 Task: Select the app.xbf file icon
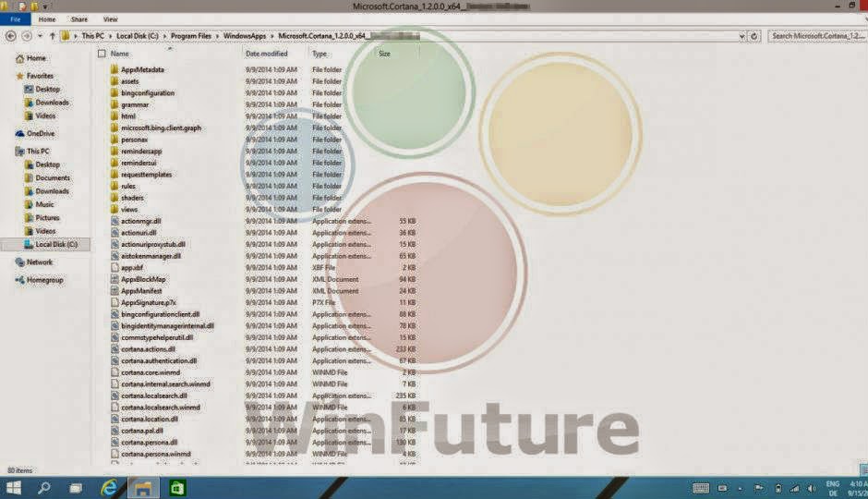click(115, 267)
